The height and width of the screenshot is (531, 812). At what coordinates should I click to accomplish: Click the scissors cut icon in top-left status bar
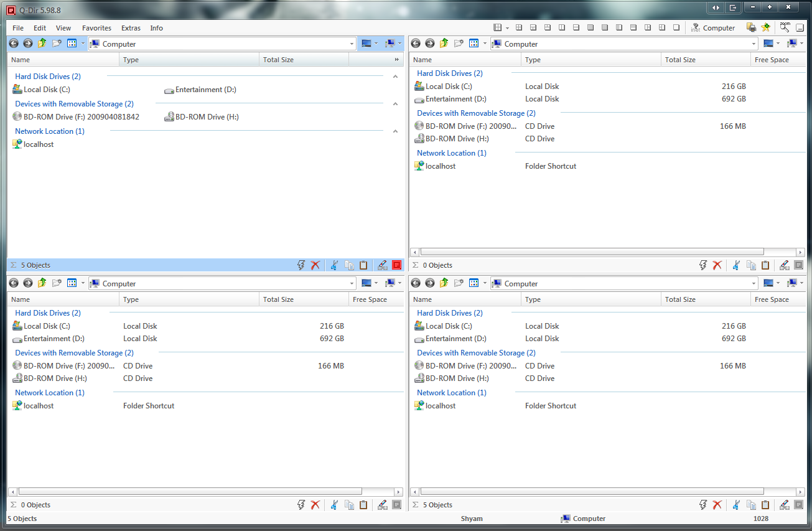(x=334, y=265)
